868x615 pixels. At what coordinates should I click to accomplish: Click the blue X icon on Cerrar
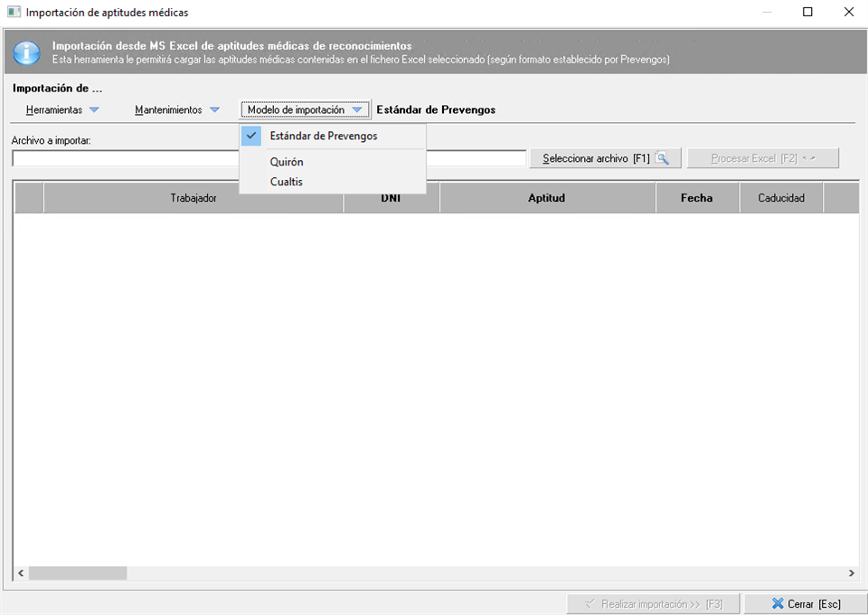pyautogui.click(x=778, y=603)
